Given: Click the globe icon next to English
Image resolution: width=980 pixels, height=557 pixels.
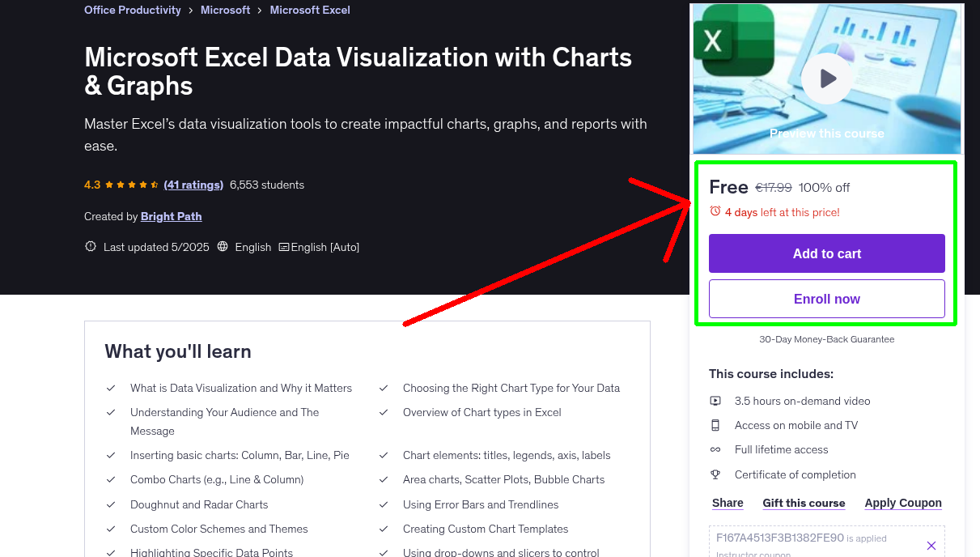Looking at the screenshot, I should click(222, 247).
